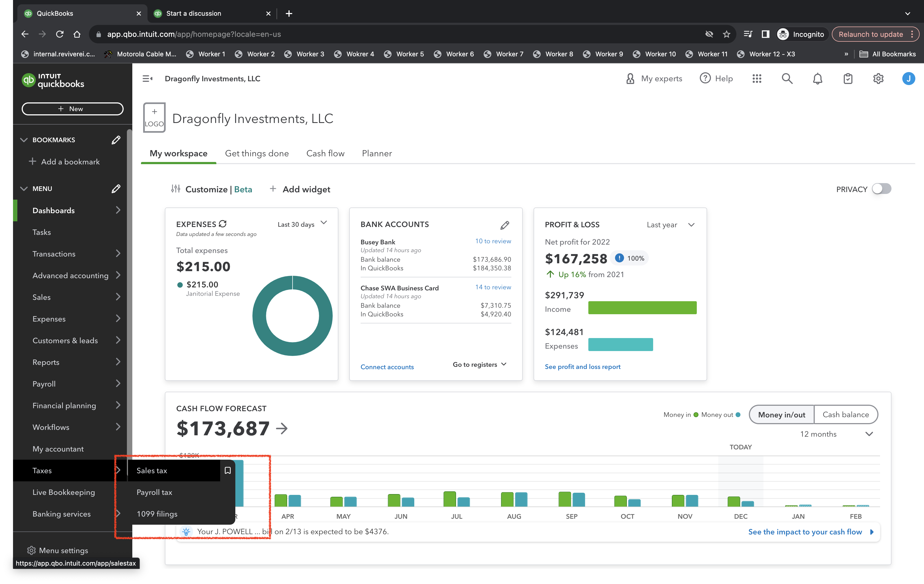Open the settings gear icon
The height and width of the screenshot is (584, 924).
click(x=878, y=79)
